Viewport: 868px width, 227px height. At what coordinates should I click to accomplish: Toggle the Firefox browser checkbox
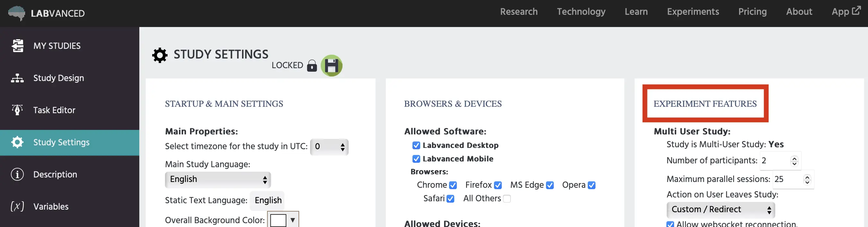click(498, 185)
